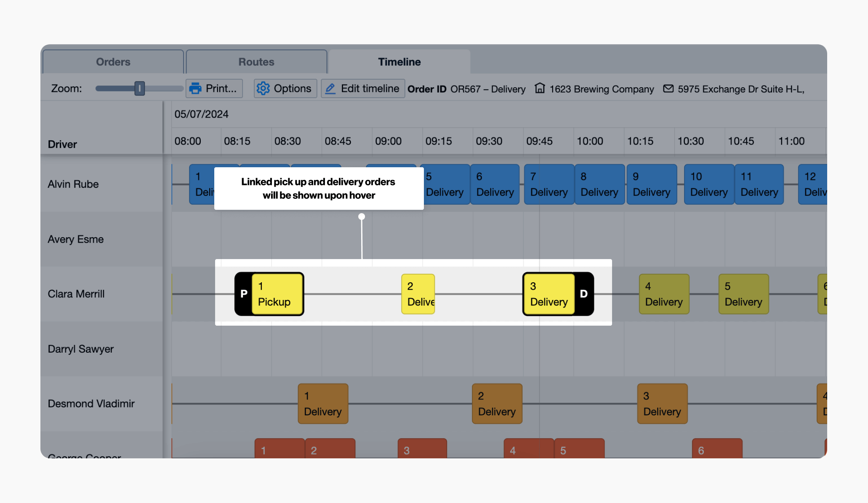Select Clara Merrill's yellow Pickup block 1
868x503 pixels.
click(x=277, y=294)
